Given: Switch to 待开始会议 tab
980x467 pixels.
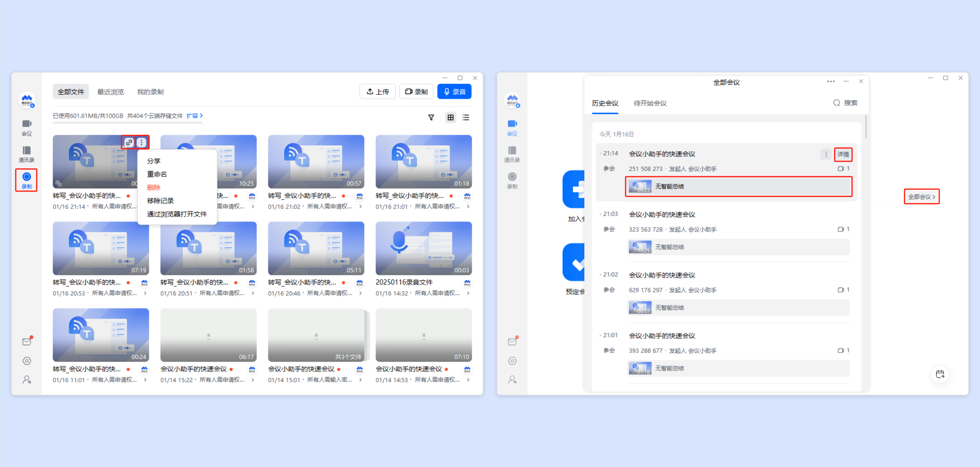Looking at the screenshot, I should [650, 103].
